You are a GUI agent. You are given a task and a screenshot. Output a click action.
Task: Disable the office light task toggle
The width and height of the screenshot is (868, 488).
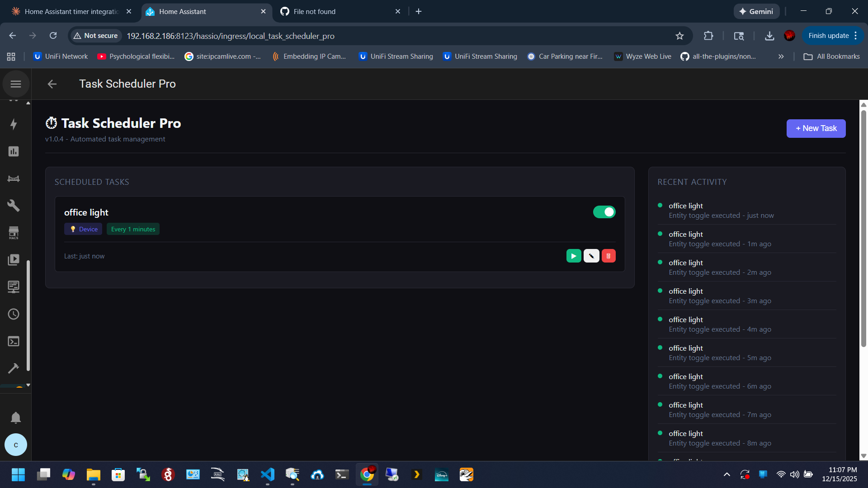pos(604,212)
